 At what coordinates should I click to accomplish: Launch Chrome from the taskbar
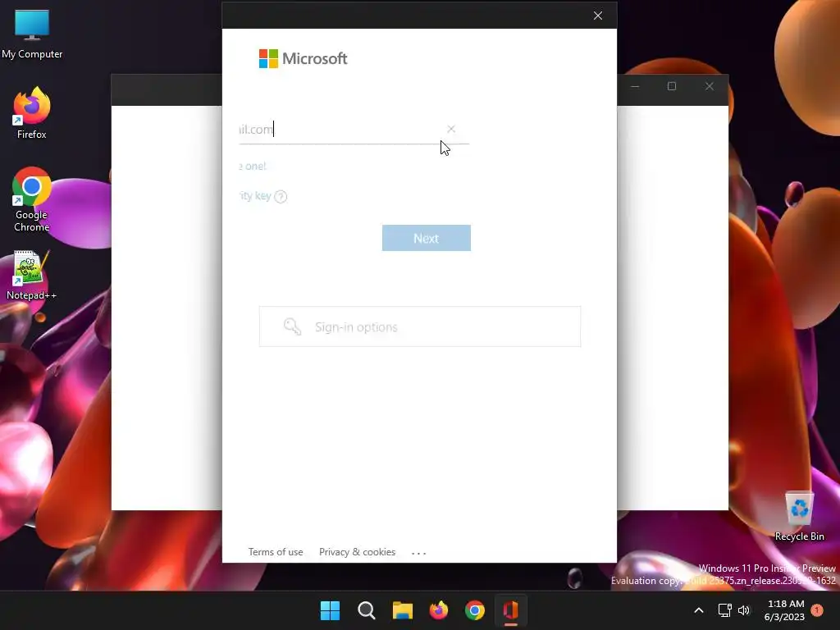coord(475,610)
